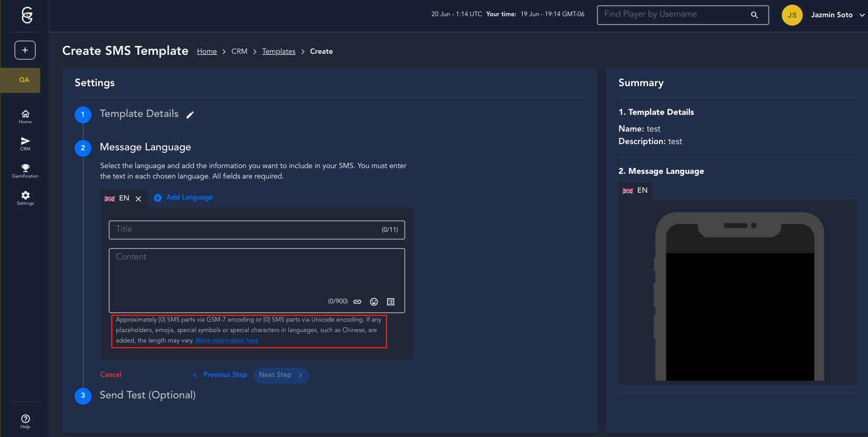
Task: Remove the EN language tab
Action: pyautogui.click(x=138, y=199)
